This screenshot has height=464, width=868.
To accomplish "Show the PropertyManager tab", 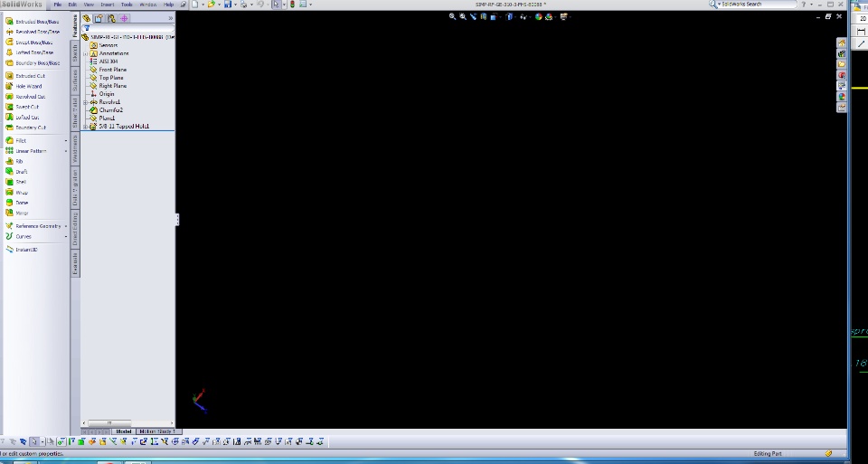I will (x=99, y=18).
